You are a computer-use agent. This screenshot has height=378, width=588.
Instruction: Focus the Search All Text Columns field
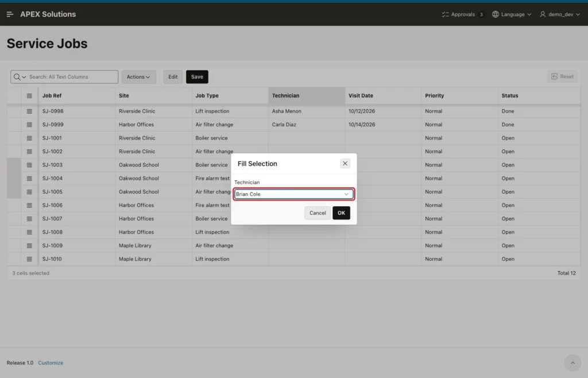[73, 77]
